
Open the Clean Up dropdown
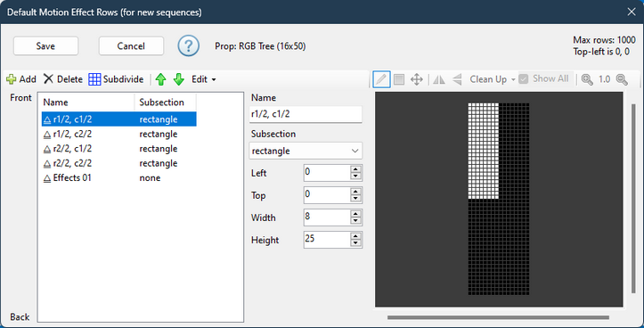pyautogui.click(x=493, y=79)
